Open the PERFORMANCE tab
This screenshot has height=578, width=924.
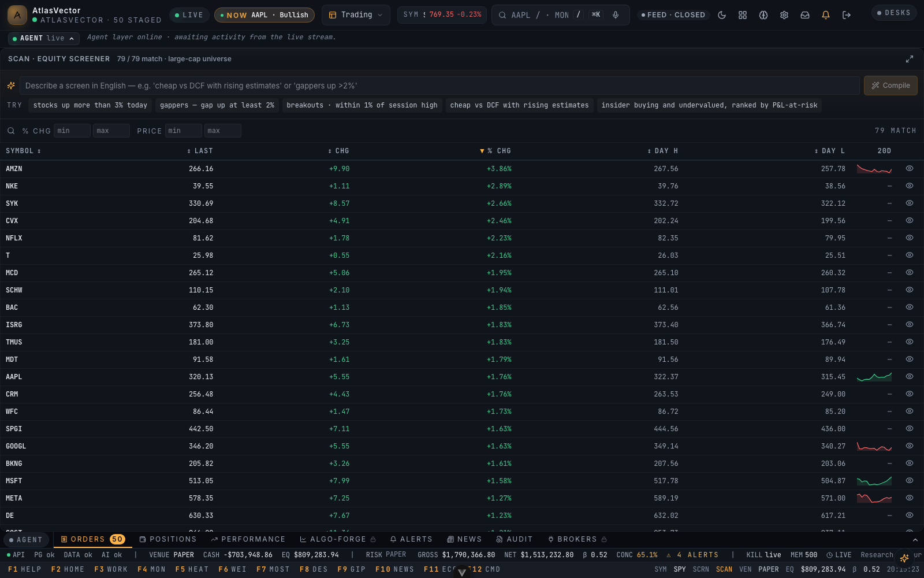248,539
